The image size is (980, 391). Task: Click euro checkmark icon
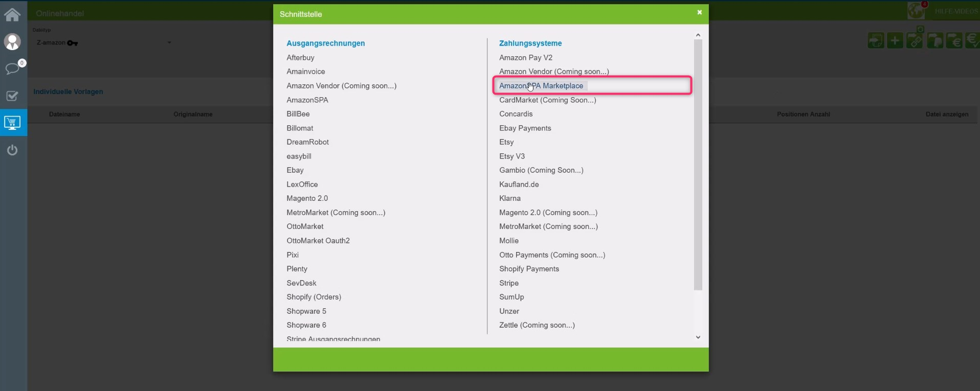tap(973, 40)
